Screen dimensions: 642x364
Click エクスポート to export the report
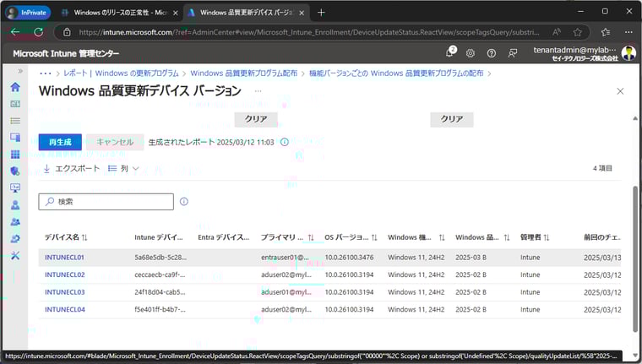72,168
